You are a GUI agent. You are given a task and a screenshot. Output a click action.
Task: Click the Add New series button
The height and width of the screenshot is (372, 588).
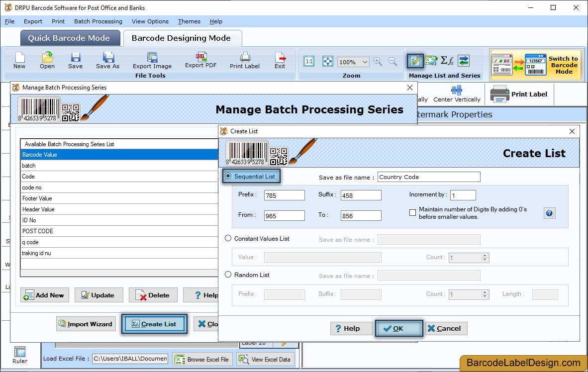pos(44,295)
